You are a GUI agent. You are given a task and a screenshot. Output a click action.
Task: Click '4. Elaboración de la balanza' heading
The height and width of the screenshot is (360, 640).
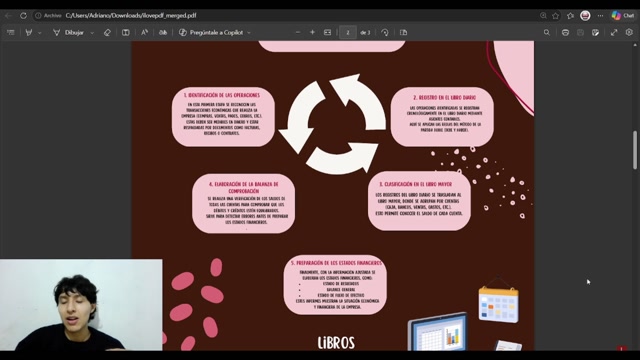[244, 187]
